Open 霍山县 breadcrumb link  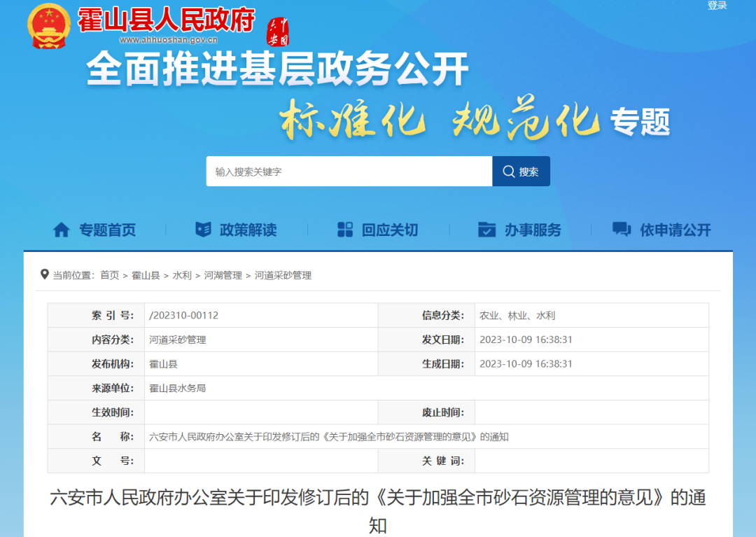pyautogui.click(x=146, y=276)
